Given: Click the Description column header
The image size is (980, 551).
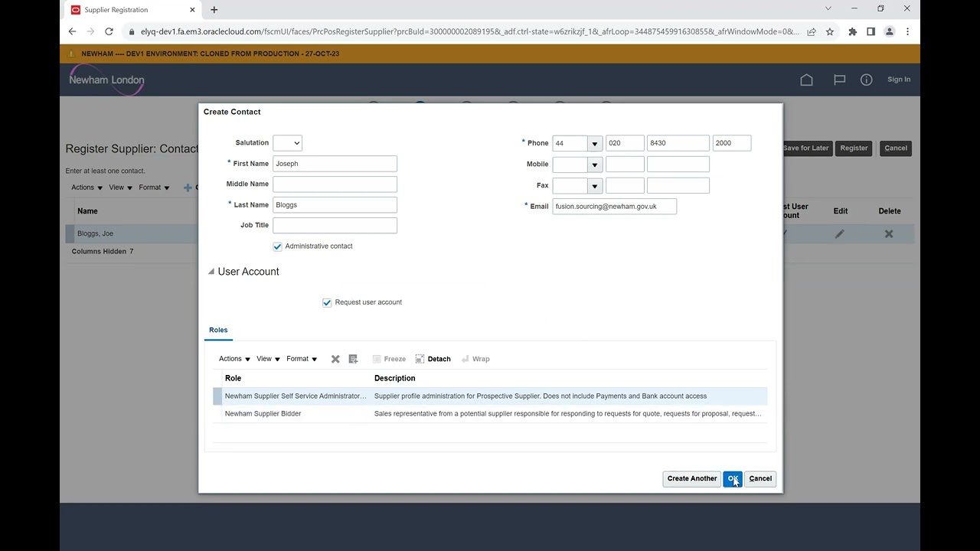Looking at the screenshot, I should point(395,379).
